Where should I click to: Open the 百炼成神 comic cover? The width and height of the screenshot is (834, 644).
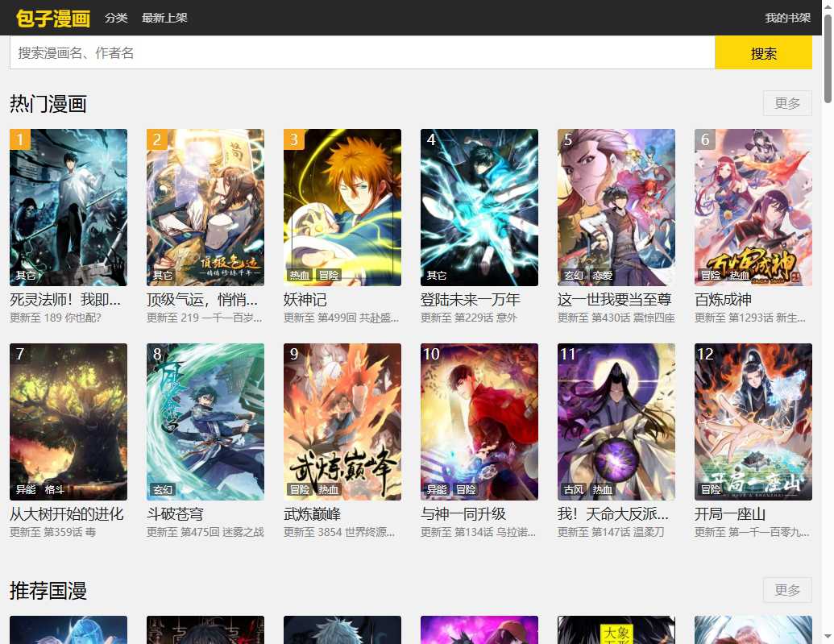(x=753, y=207)
